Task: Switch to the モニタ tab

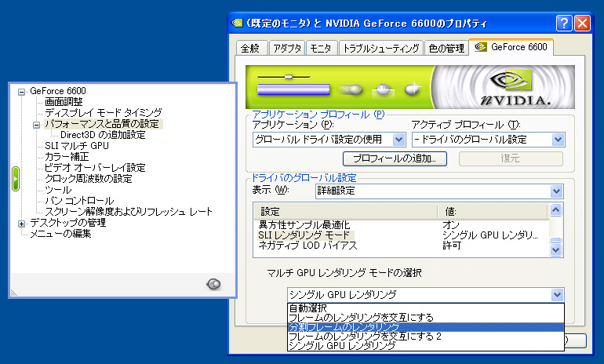Action: click(322, 48)
